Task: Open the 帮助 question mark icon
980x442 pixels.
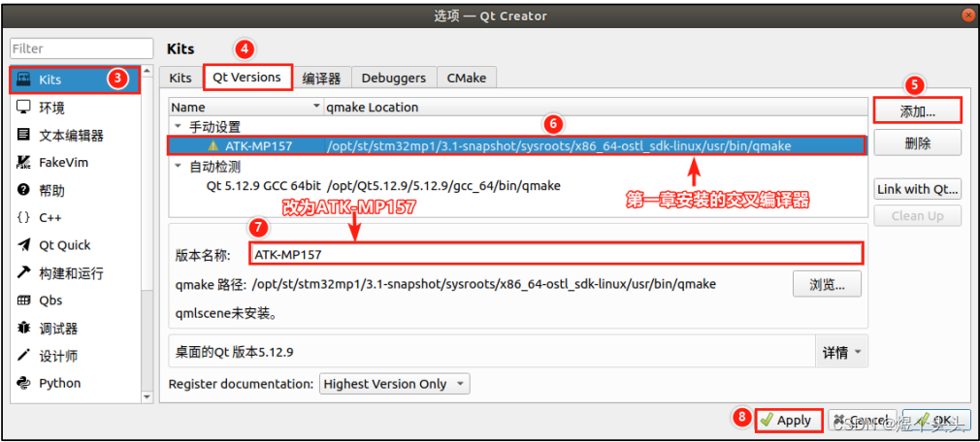Action: click(x=23, y=190)
